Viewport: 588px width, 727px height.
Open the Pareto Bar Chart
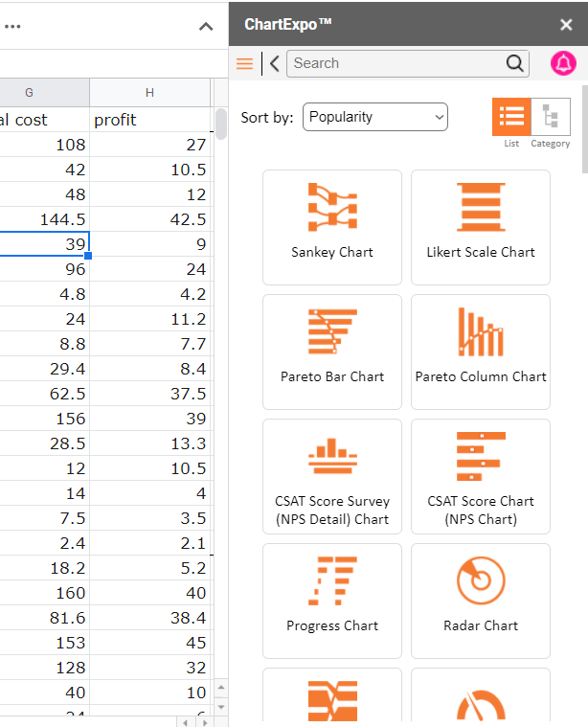(x=331, y=332)
